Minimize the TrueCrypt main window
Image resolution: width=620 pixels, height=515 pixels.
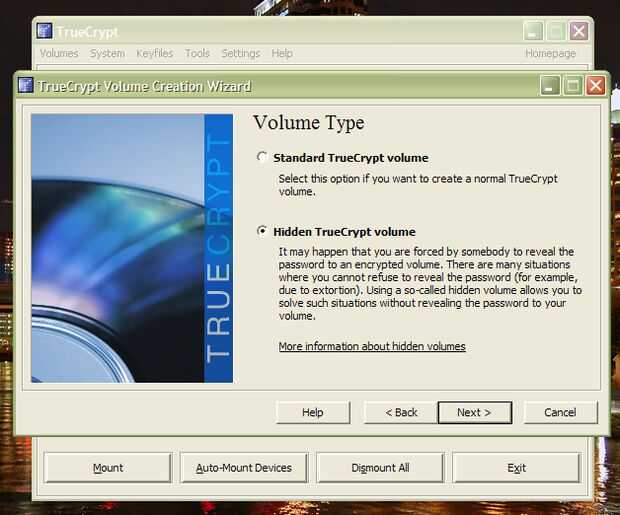533,31
